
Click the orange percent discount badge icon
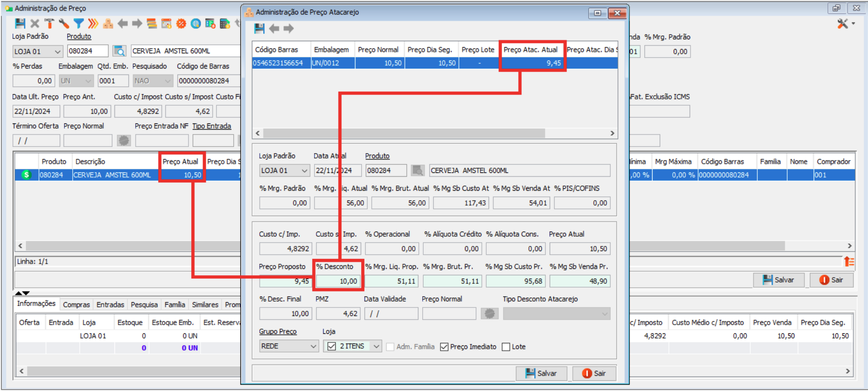[x=181, y=24]
